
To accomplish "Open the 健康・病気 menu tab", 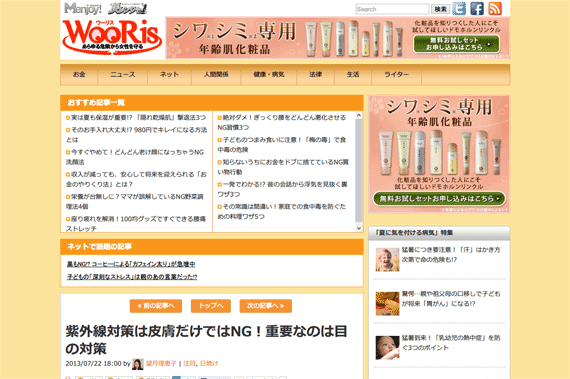I will (x=269, y=74).
